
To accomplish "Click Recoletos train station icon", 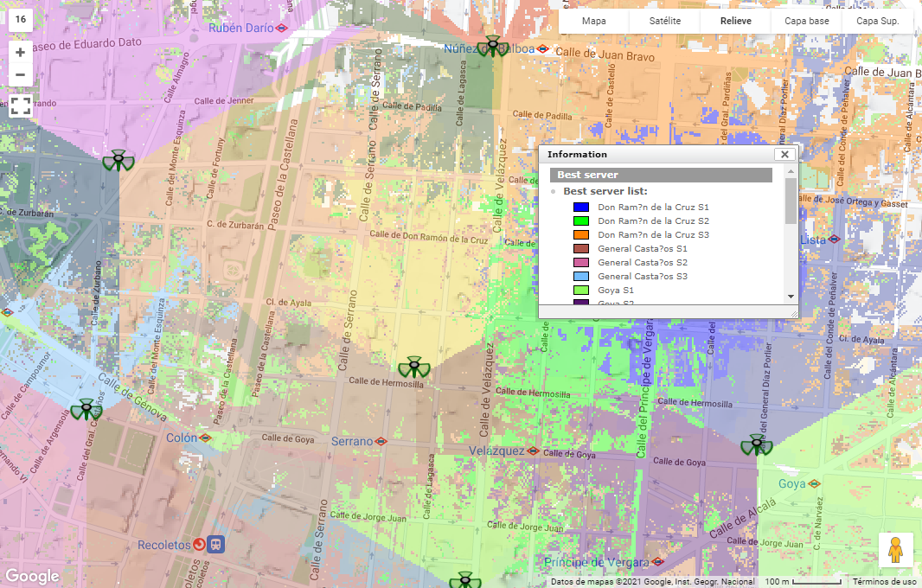I will pos(216,545).
